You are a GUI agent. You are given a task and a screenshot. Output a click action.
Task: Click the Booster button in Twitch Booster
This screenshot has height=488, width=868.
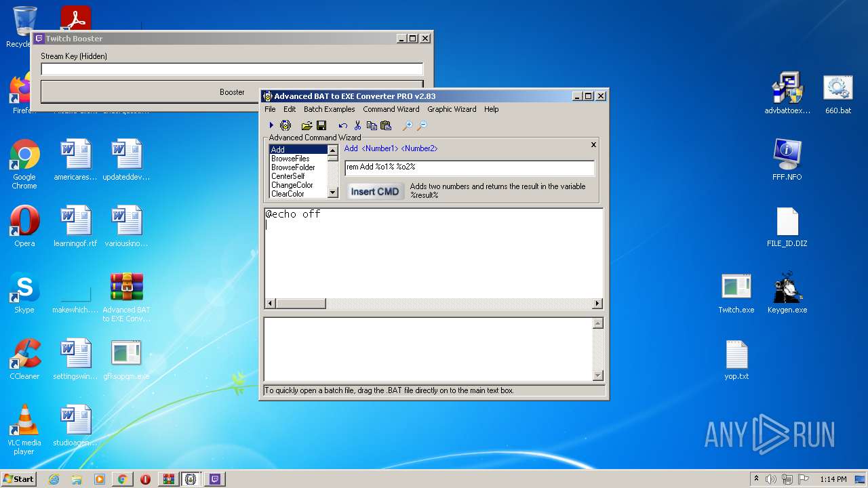point(232,92)
